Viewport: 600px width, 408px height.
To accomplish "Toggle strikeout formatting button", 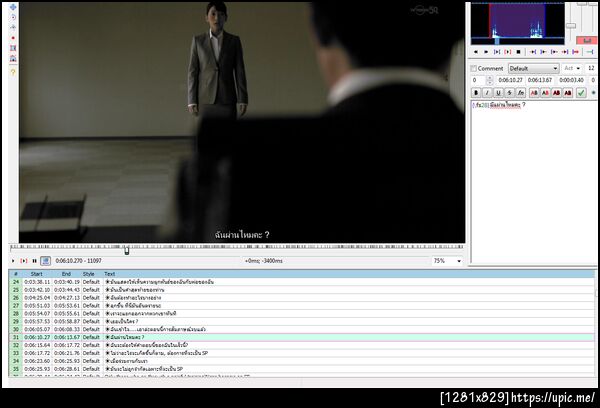I will 509,93.
